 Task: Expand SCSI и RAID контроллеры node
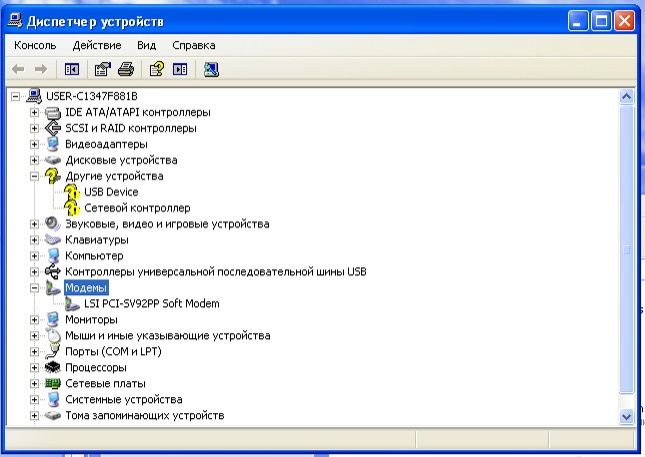click(x=35, y=128)
